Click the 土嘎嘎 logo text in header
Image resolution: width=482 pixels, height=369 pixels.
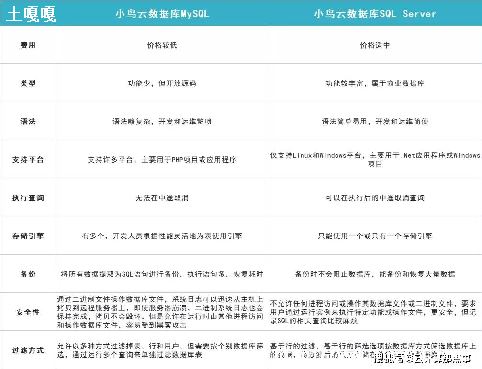tap(31, 14)
